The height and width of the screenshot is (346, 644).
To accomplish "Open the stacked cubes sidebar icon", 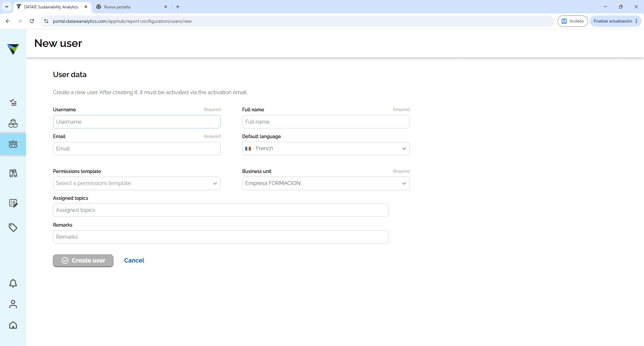I will point(13,123).
